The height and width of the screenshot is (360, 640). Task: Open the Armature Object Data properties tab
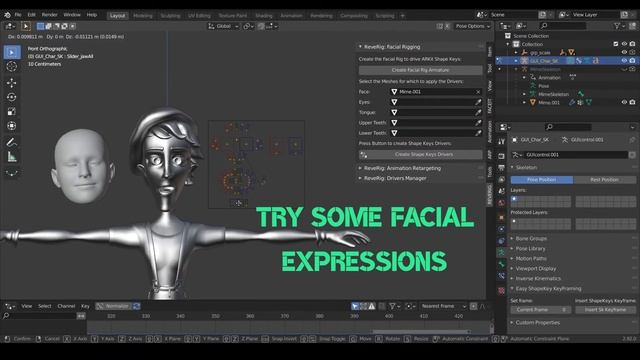coord(501,253)
